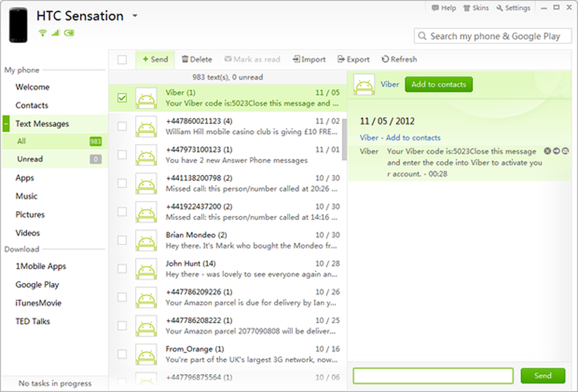Open the 'You have 2 new Answer Phone messages' conversation

pyautogui.click(x=228, y=155)
